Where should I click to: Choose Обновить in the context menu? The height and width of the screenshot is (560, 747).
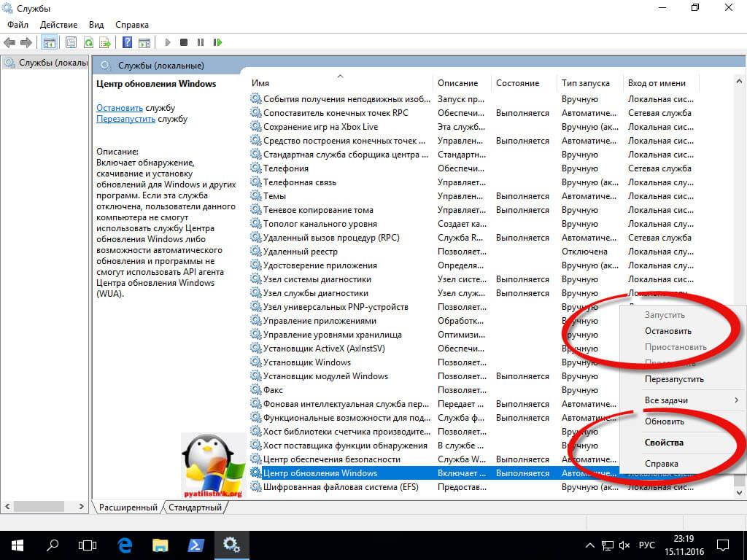664,421
